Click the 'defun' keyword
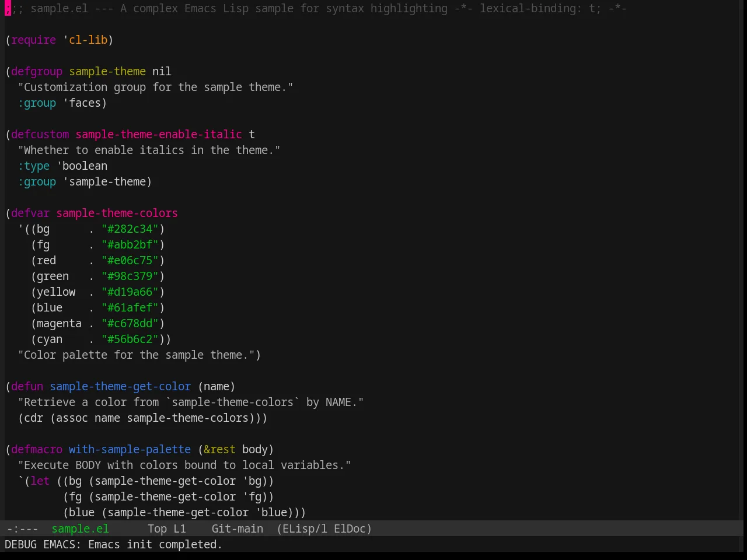This screenshot has height=560, width=747. [27, 386]
